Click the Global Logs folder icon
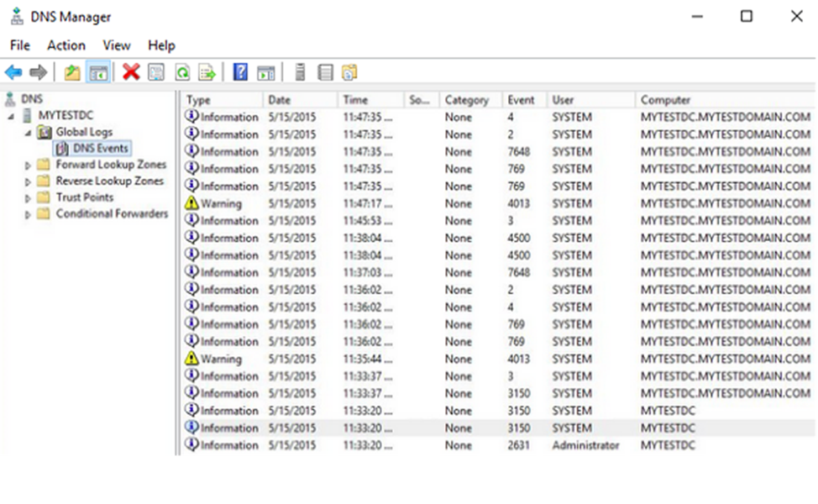 45,132
